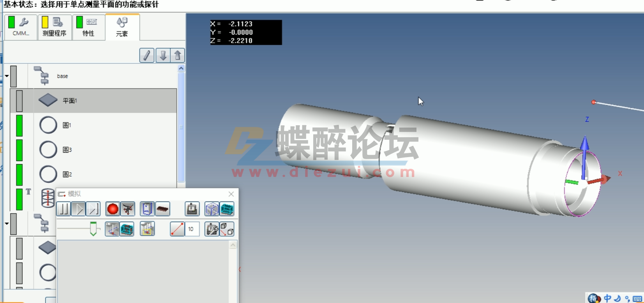Select the 元素 tab

[x=122, y=27]
